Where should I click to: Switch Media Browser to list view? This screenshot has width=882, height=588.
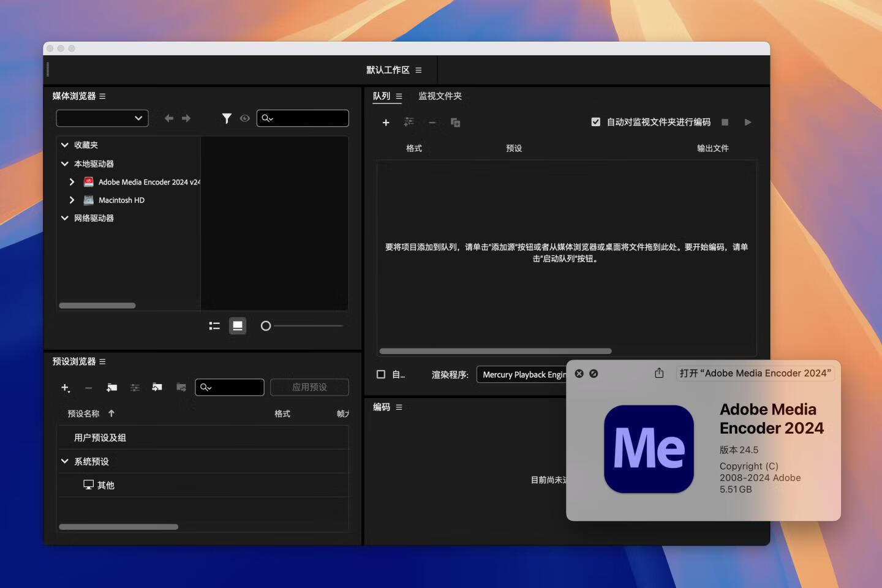coord(214,326)
